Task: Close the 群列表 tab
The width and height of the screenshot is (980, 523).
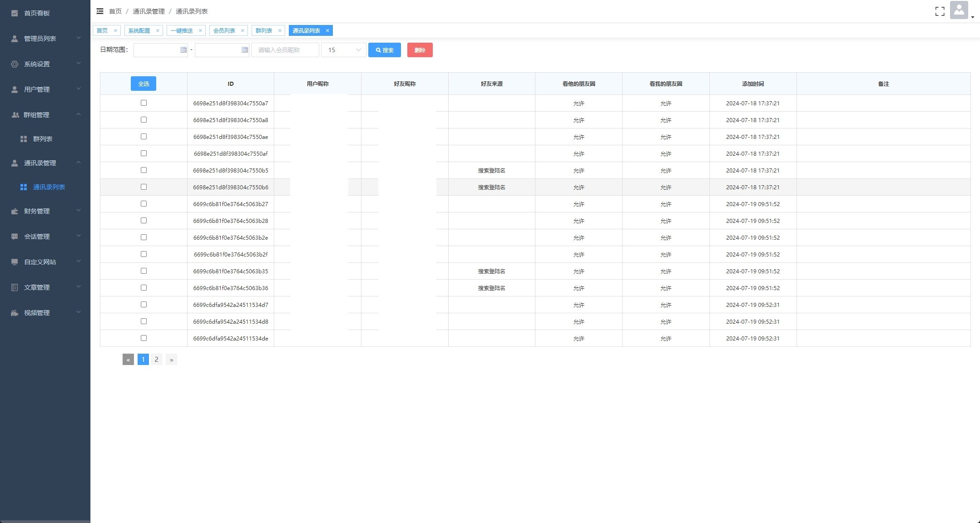Action: click(280, 30)
